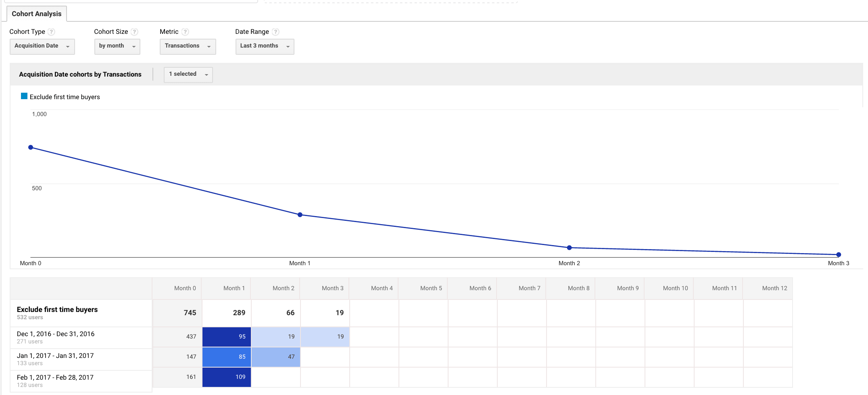Click the January cohort cell showing 147
868x395 pixels.
[x=177, y=357]
